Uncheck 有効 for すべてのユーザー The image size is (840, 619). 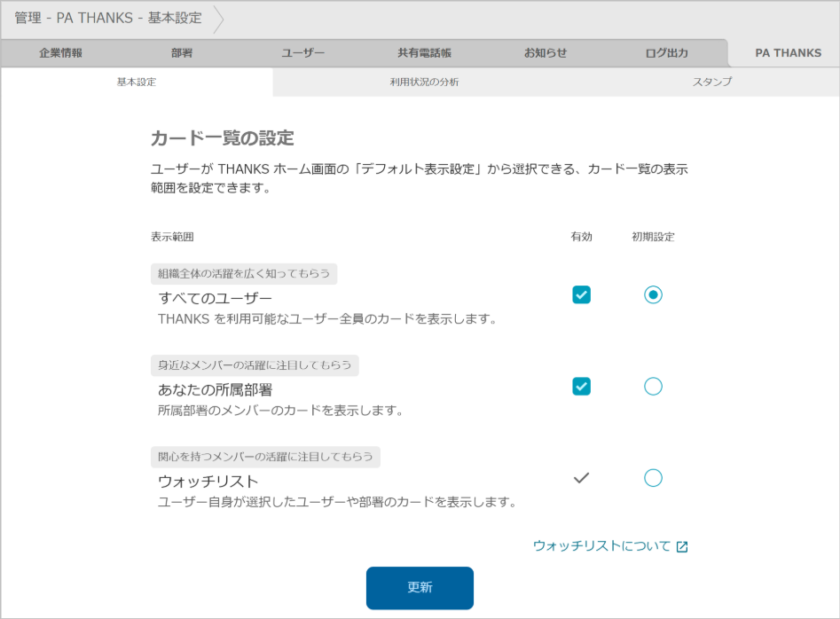pos(581,294)
